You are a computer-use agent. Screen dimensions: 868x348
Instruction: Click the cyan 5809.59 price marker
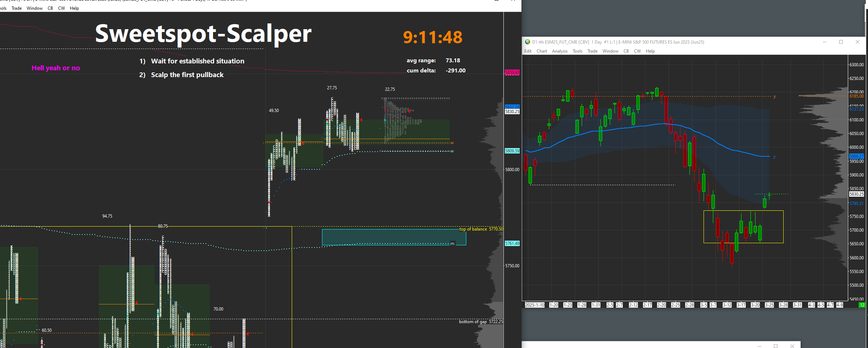pos(512,151)
